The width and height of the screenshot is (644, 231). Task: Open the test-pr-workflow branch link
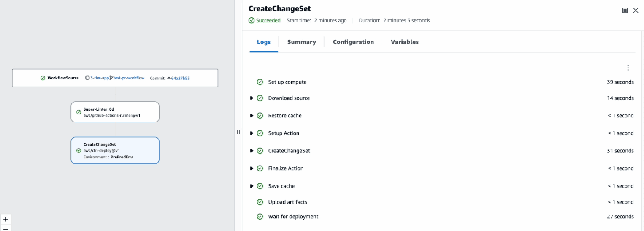point(129,78)
